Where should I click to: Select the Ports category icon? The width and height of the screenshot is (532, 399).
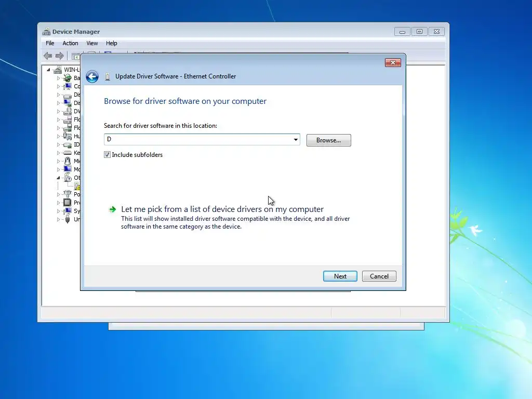(68, 194)
